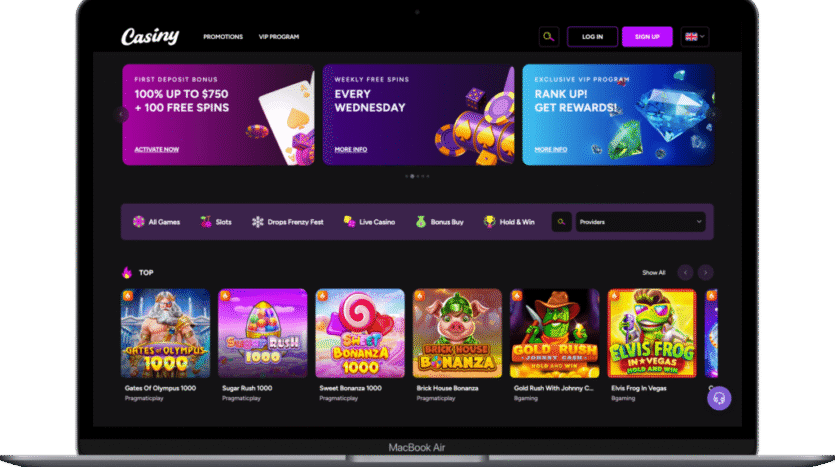Screen dimensions: 835x467
Task: Click the Casiny logo
Action: click(150, 36)
